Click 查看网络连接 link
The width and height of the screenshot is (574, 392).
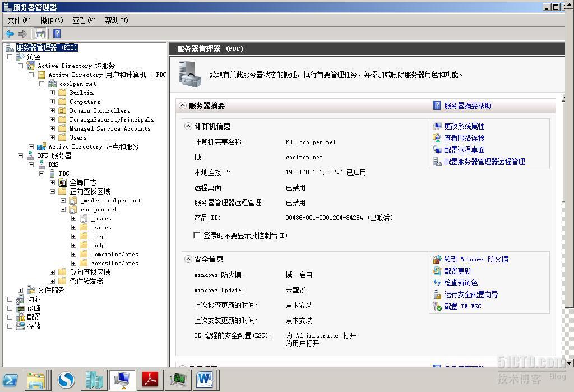pyautogui.click(x=464, y=138)
